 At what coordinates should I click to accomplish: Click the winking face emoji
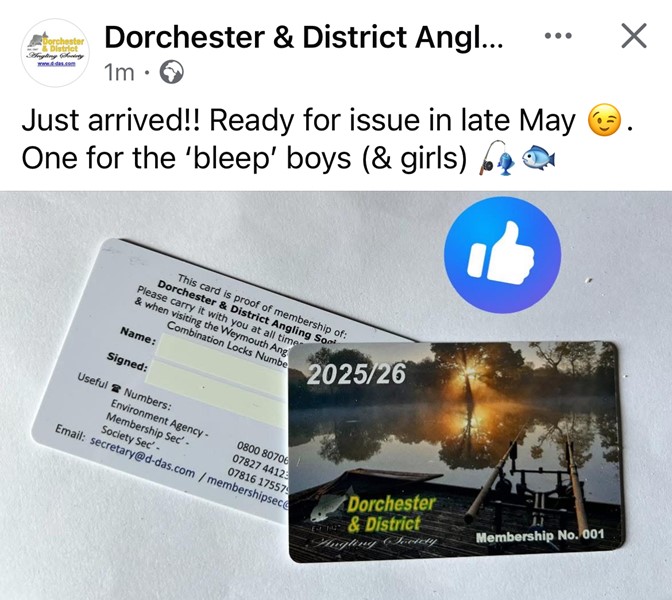tap(604, 121)
